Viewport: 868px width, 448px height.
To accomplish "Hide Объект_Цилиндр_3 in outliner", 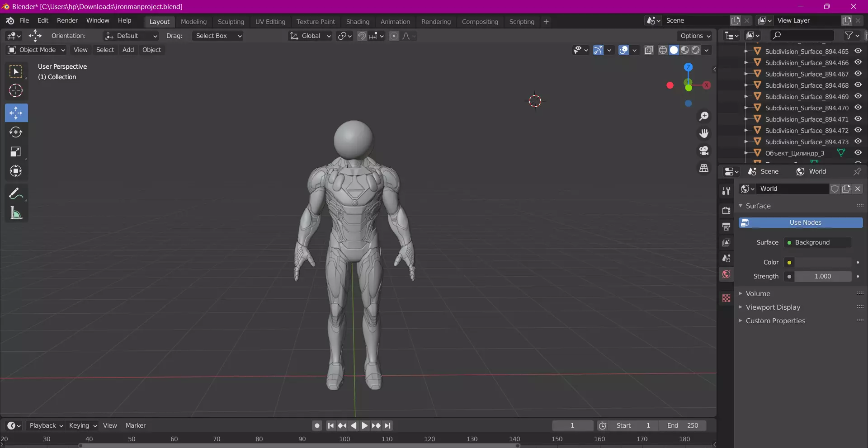I will coord(858,153).
